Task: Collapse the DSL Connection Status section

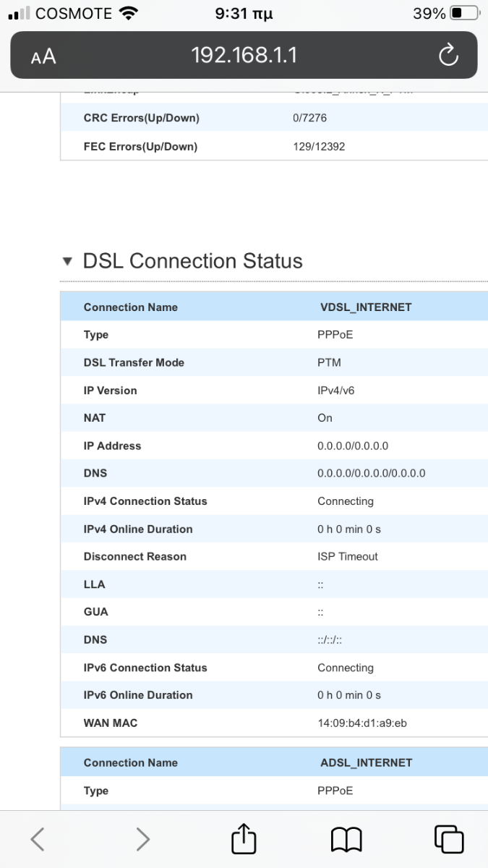Action: coord(68,262)
